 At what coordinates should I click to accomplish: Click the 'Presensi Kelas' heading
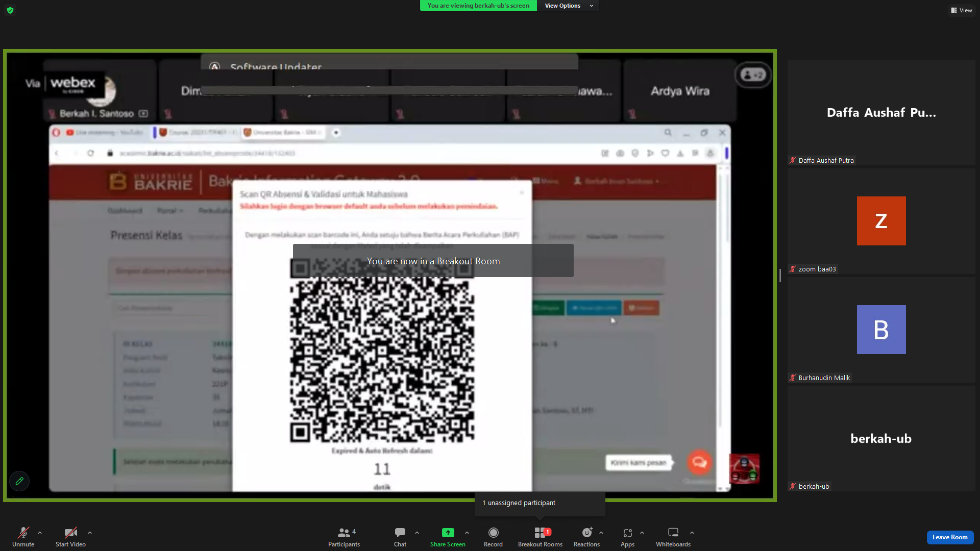pyautogui.click(x=146, y=235)
